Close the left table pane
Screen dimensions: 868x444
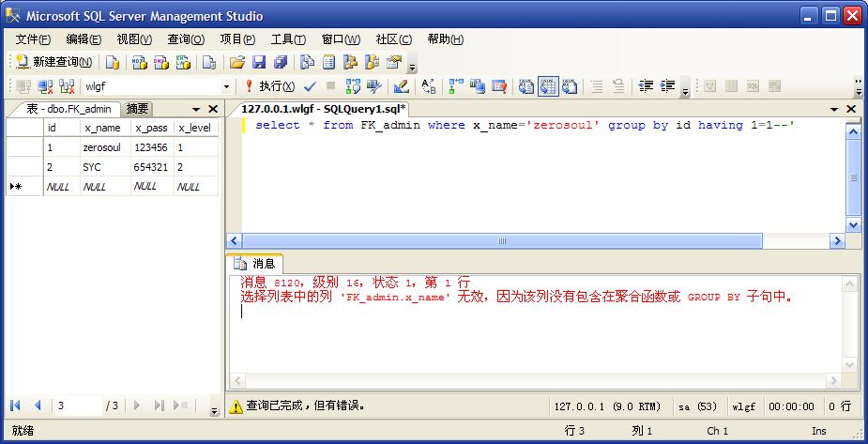coord(213,109)
